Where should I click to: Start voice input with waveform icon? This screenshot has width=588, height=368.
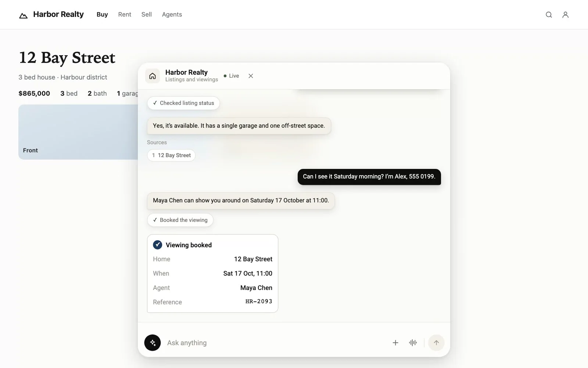pyautogui.click(x=413, y=343)
